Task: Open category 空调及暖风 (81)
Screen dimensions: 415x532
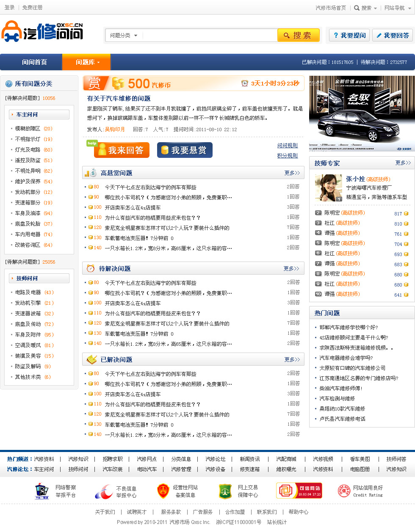Action: (x=34, y=345)
